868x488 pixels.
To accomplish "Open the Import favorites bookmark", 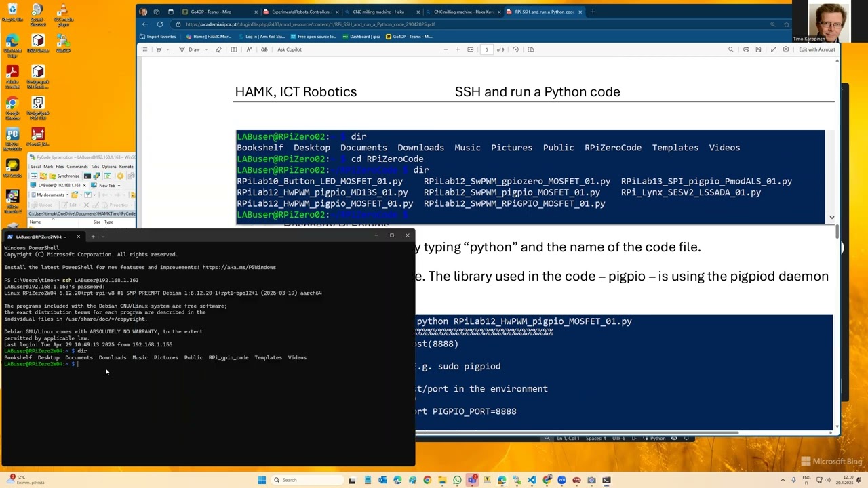I will (158, 37).
